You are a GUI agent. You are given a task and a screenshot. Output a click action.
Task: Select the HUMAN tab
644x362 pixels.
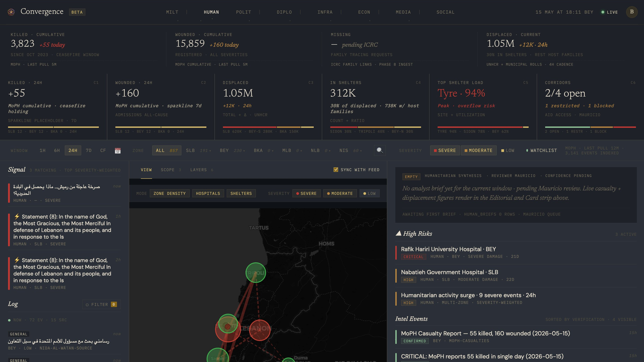(211, 12)
